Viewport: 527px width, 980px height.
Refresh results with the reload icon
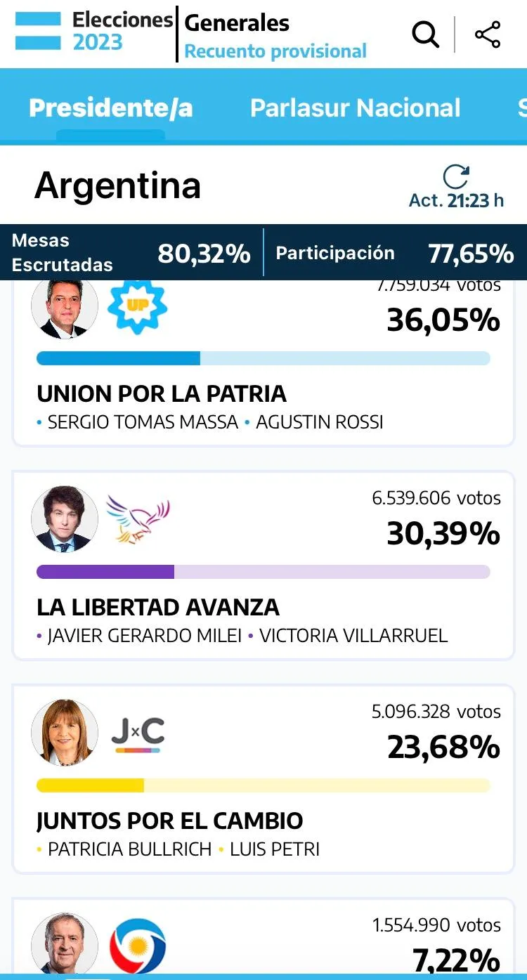(456, 177)
